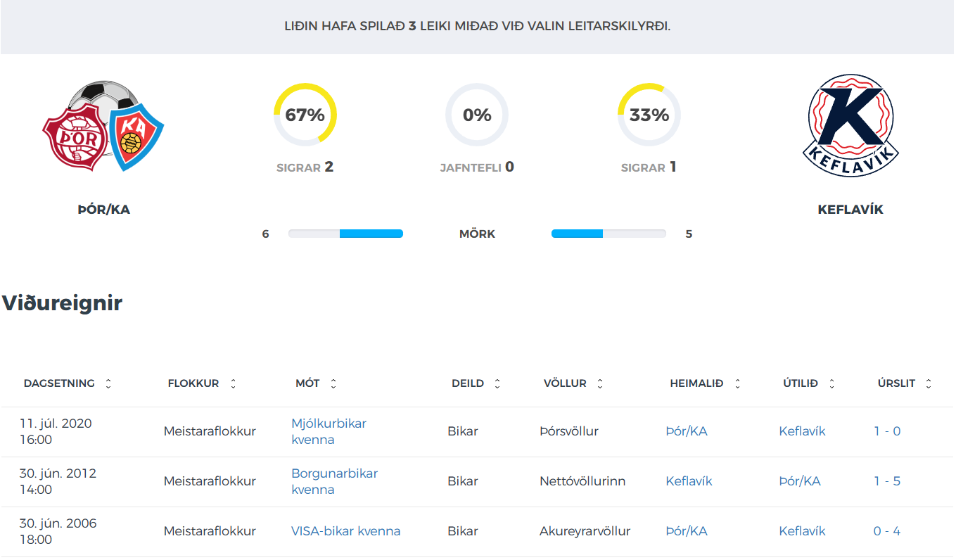Open home team Þór/KA in 2006 match

coord(687,531)
